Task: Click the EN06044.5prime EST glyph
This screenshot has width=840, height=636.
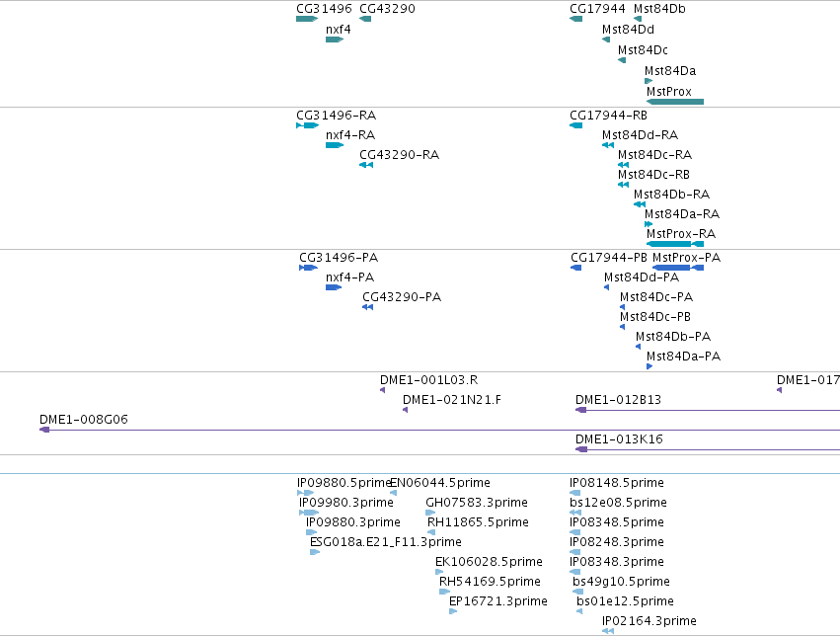Action: pos(394,493)
